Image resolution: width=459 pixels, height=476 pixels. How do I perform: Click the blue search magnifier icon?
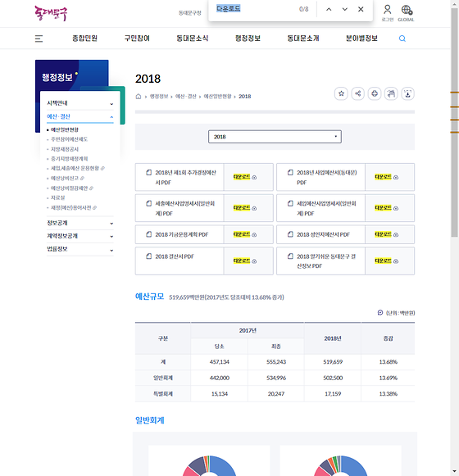tap(402, 39)
